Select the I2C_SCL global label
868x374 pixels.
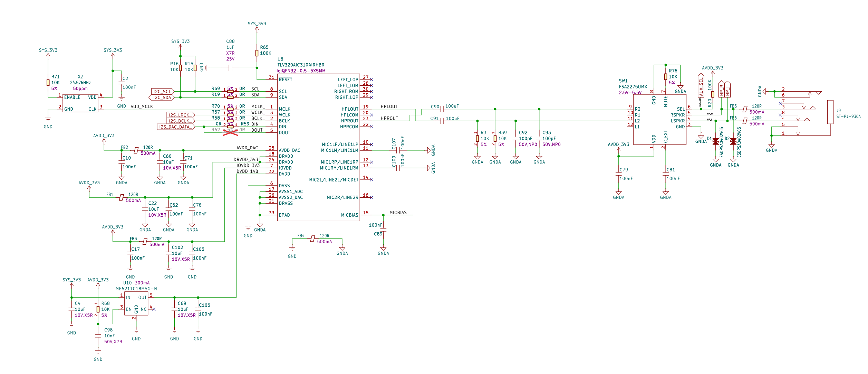[162, 92]
